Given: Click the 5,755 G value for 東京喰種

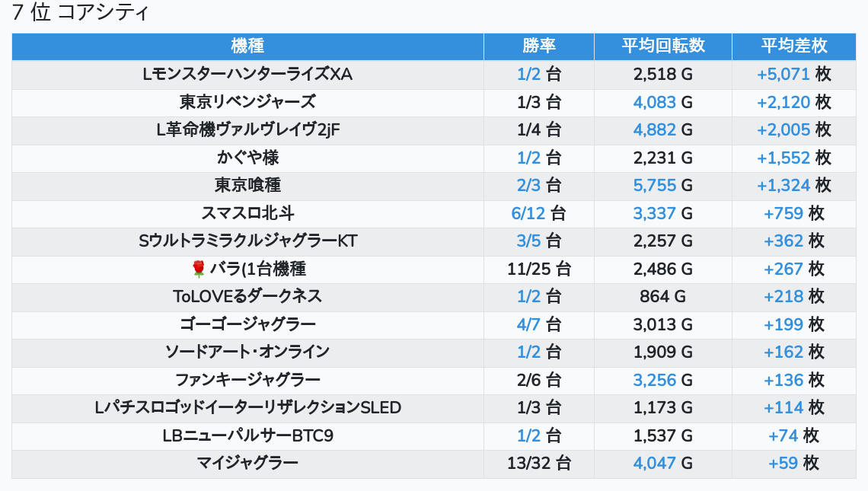Looking at the screenshot, I should [655, 186].
